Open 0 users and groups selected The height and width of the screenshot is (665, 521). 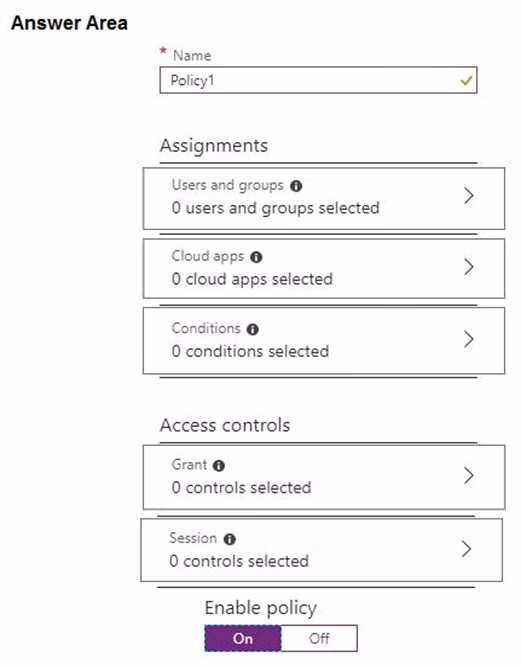(x=324, y=198)
